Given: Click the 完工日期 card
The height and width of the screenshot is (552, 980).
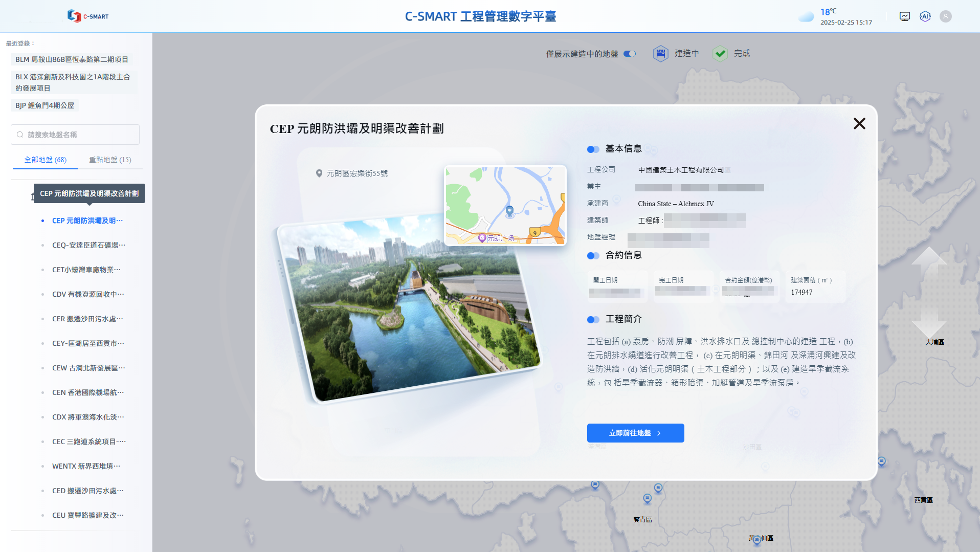Looking at the screenshot, I should point(683,286).
